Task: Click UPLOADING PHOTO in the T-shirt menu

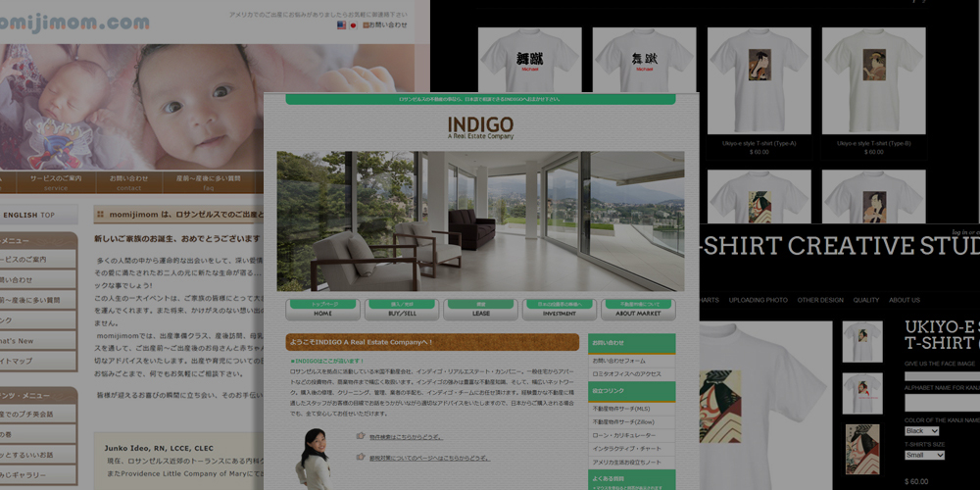Action: [759, 300]
